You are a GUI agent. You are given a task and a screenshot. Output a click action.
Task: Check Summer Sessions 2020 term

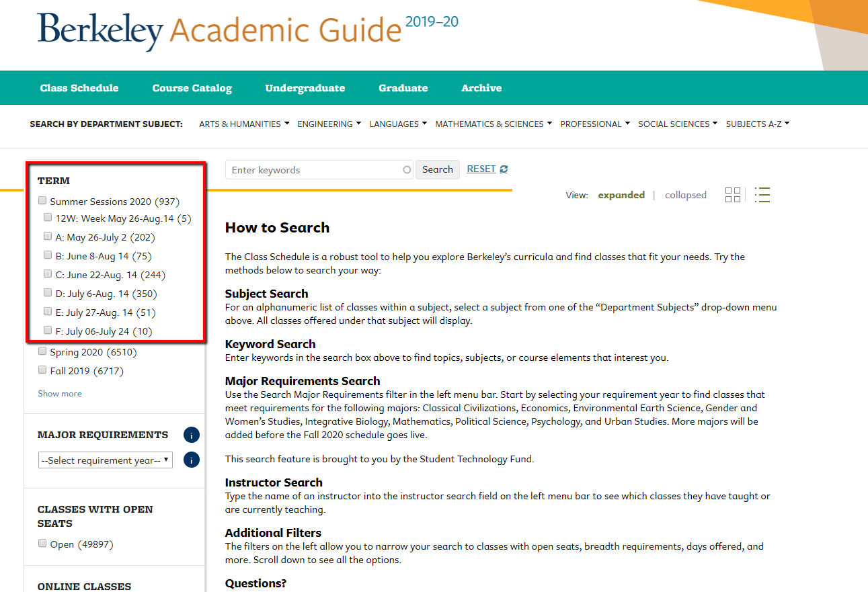point(43,200)
